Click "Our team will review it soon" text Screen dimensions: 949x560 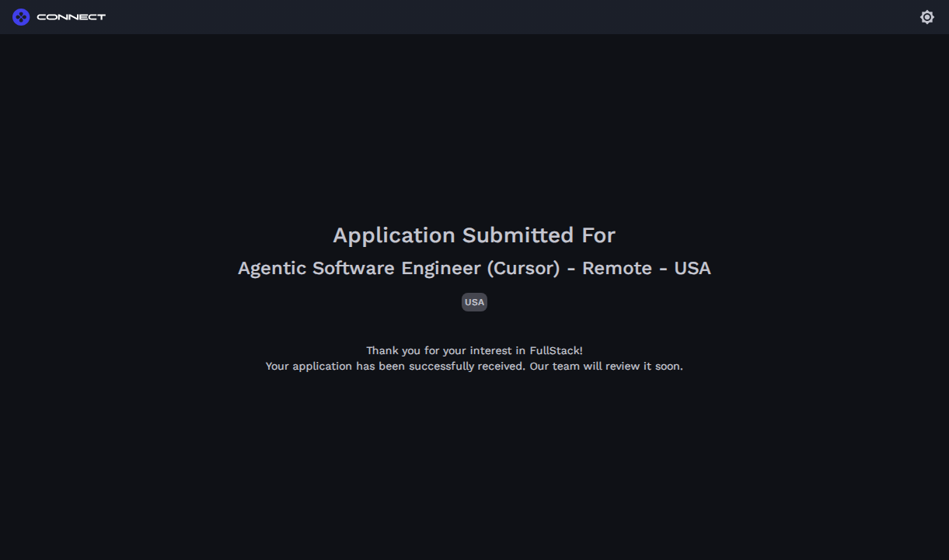(606, 366)
